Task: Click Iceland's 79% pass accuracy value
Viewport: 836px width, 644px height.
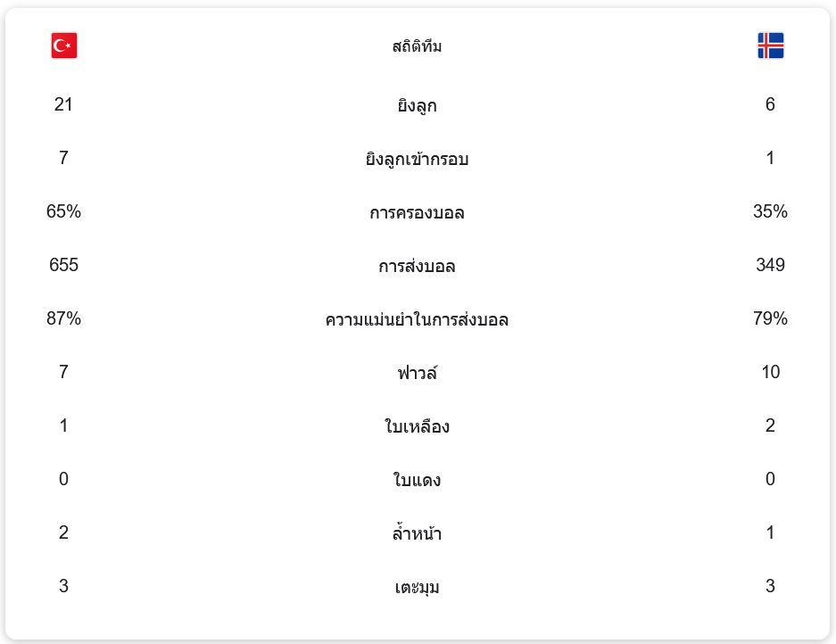Action: (x=770, y=318)
